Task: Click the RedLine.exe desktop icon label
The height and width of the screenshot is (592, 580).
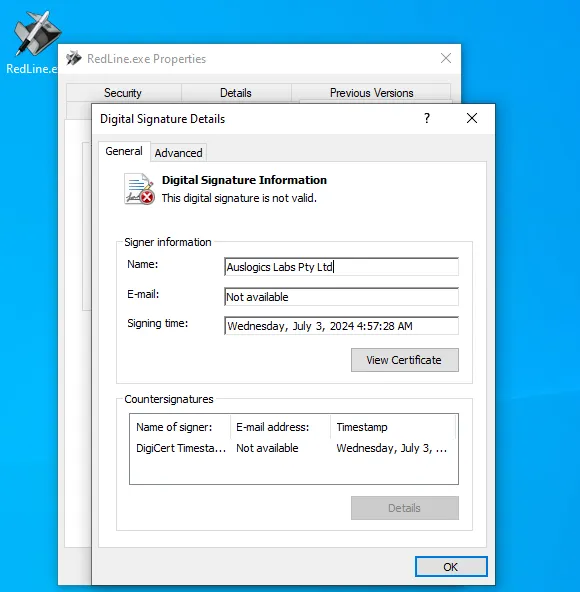Action: [32, 69]
